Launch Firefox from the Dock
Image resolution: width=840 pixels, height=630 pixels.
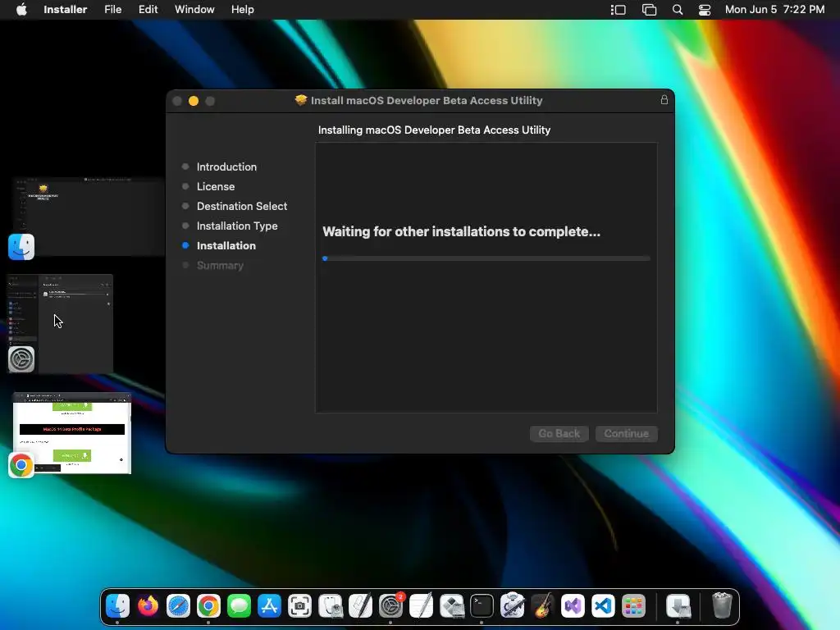tap(148, 606)
